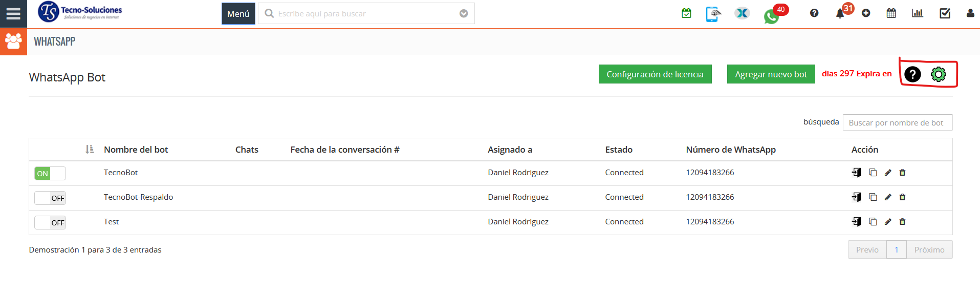Sort the table using the sort icon

pos(90,150)
